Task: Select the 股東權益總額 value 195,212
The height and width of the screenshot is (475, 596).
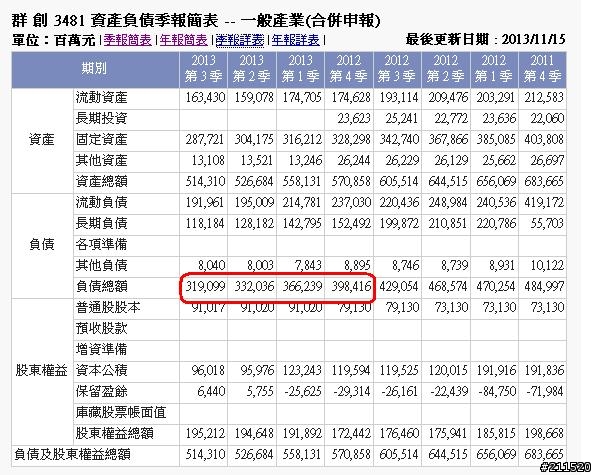Action: pyautogui.click(x=205, y=434)
